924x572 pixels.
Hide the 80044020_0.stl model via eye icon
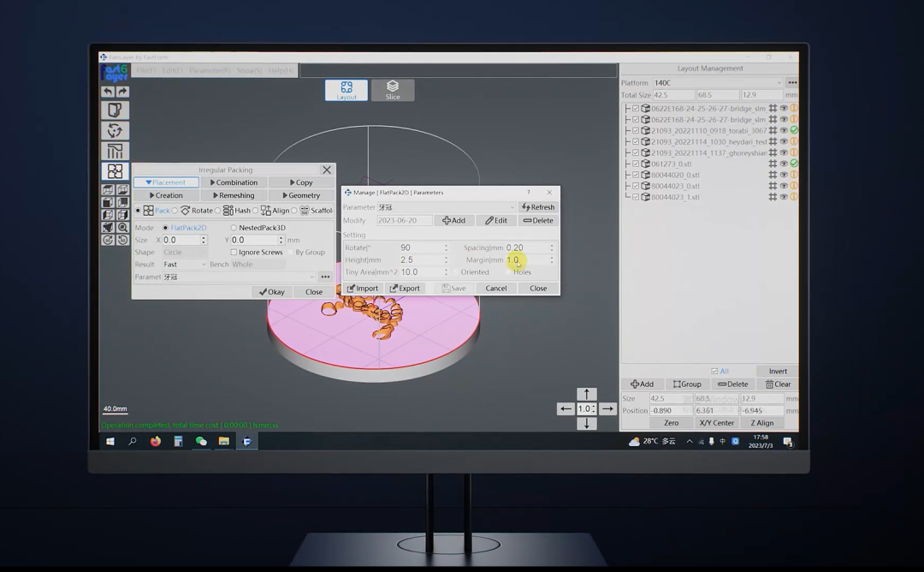784,175
